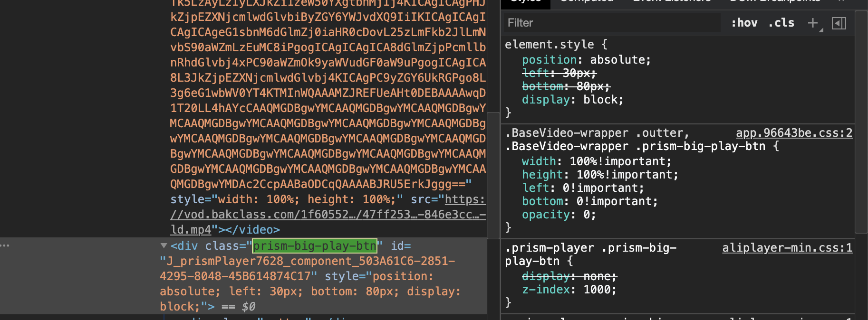The height and width of the screenshot is (320, 868).
Task: Open the vod.bakclass.com video src link
Action: 328,215
